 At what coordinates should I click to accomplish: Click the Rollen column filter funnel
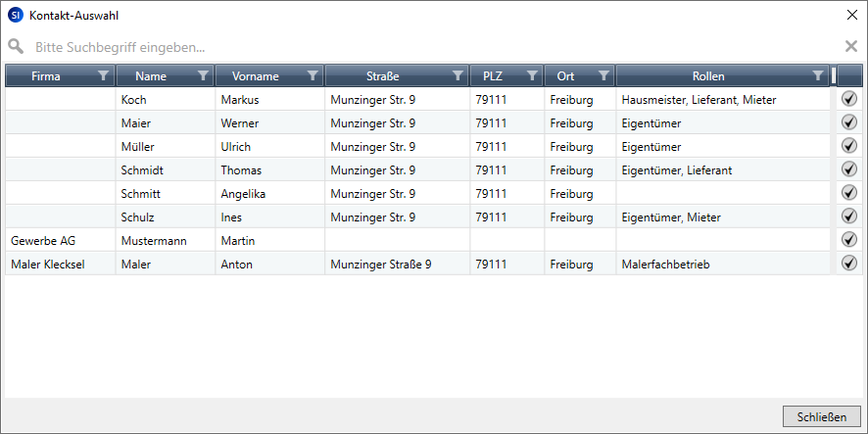pyautogui.click(x=818, y=75)
